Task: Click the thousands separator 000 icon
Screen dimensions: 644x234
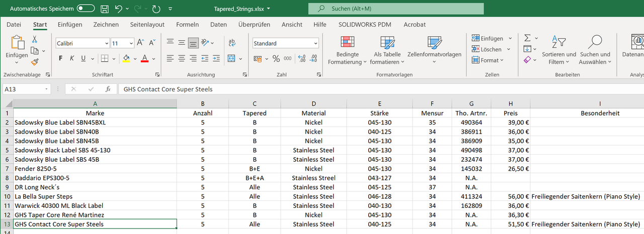Action: [288, 58]
